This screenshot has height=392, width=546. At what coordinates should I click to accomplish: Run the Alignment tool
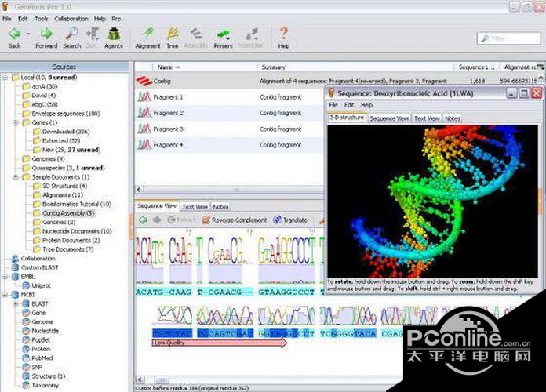[x=147, y=33]
